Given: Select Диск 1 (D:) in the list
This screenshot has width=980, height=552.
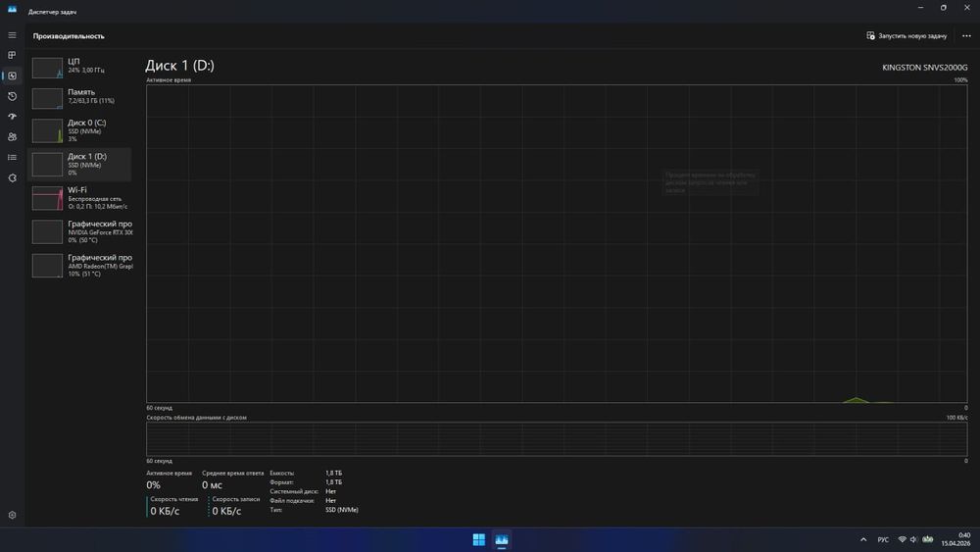Looking at the screenshot, I should point(80,165).
